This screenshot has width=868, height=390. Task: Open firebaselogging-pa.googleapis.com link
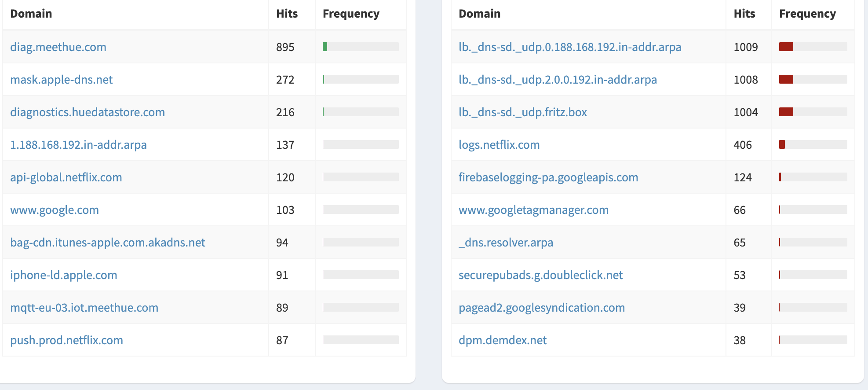click(548, 177)
